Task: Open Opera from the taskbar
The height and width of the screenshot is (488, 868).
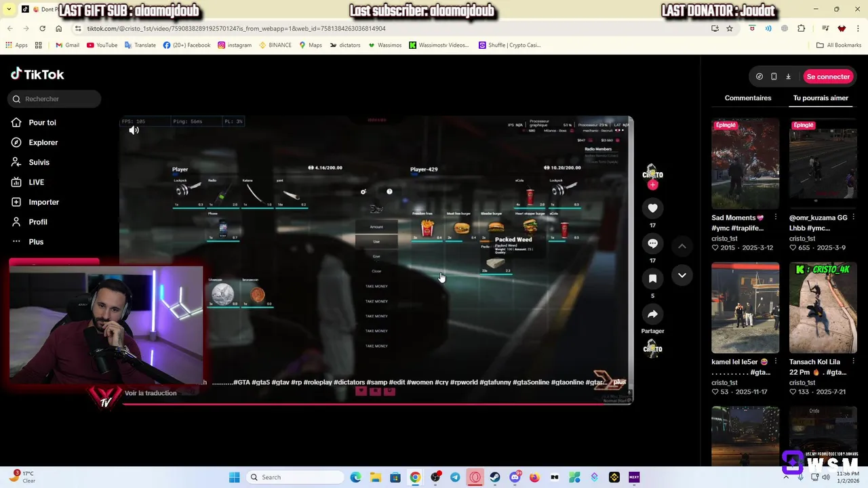Action: coord(475,477)
